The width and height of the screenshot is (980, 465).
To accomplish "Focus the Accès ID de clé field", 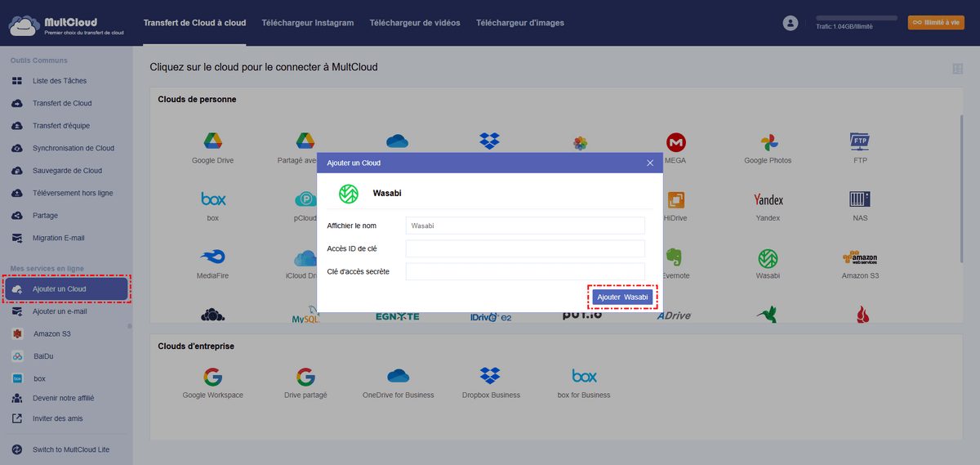I will [525, 248].
